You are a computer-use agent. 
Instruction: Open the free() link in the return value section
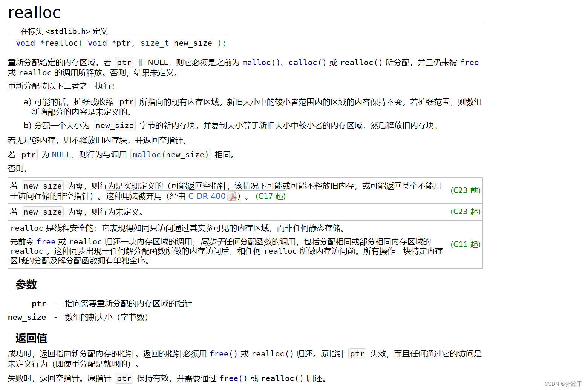click(x=224, y=353)
